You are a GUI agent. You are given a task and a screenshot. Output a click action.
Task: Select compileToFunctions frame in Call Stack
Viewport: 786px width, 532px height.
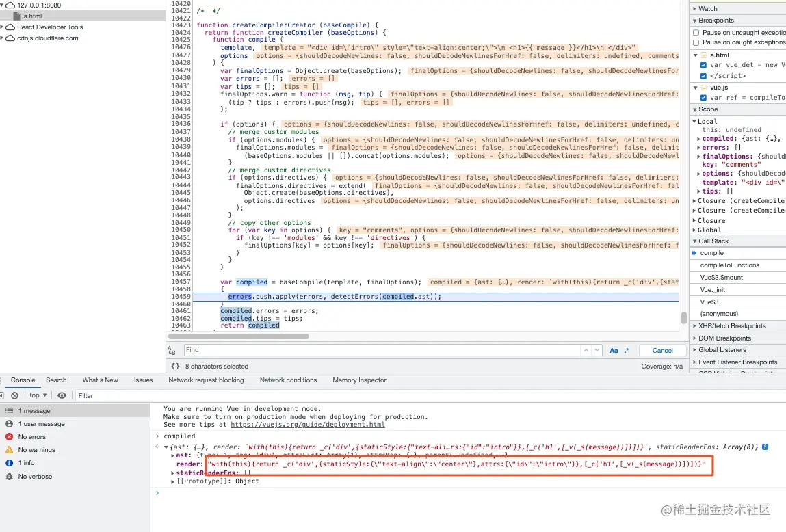coord(729,265)
